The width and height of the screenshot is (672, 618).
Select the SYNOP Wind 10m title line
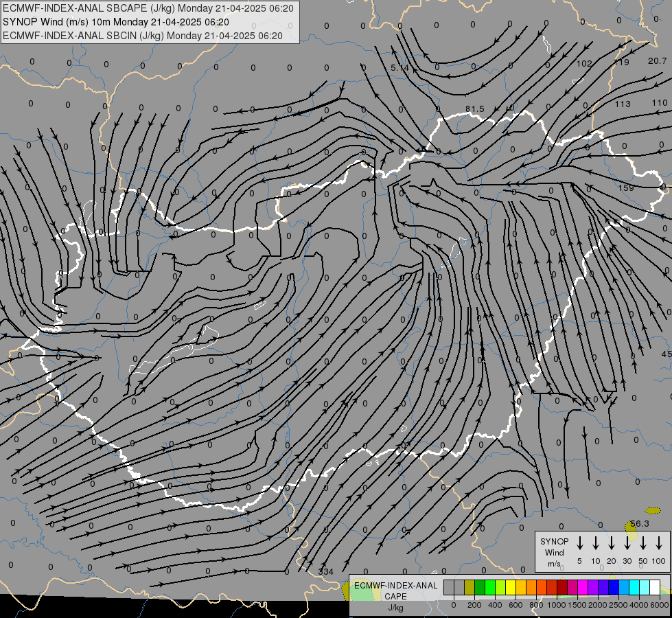coord(116,22)
